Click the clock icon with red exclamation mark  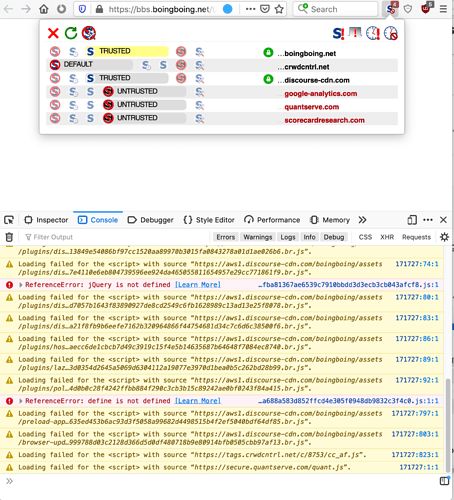pos(373,33)
